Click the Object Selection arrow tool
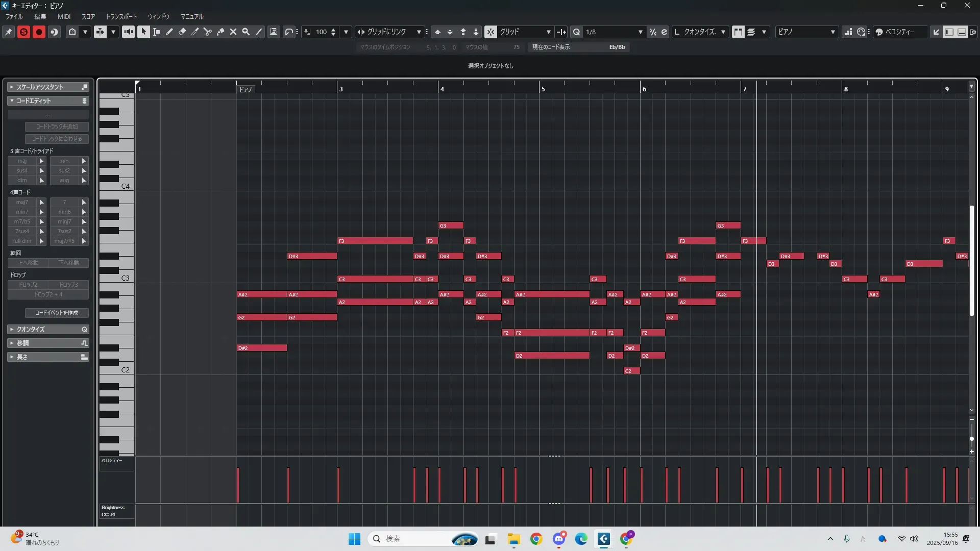Screen dimensions: 980x551 coord(143,32)
